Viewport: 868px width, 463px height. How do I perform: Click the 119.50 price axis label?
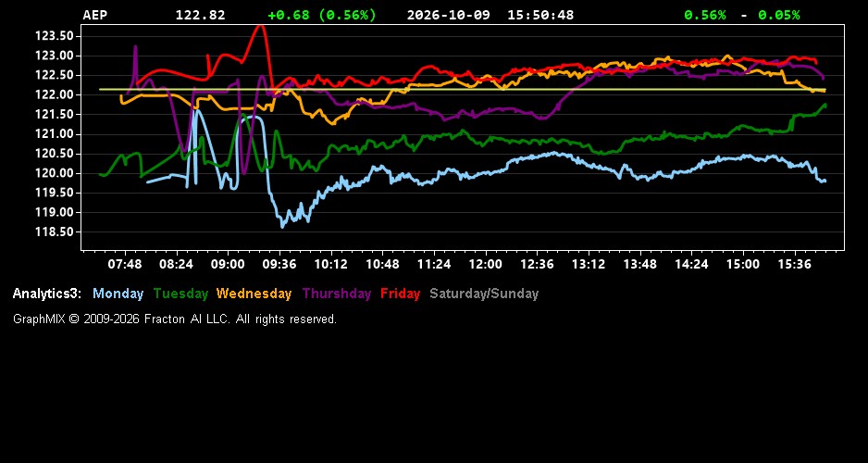click(x=55, y=193)
